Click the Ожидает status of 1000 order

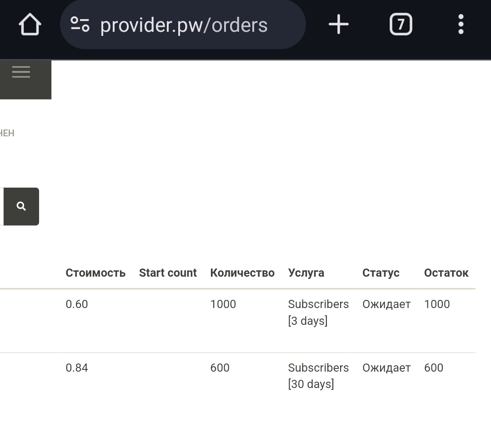(386, 304)
